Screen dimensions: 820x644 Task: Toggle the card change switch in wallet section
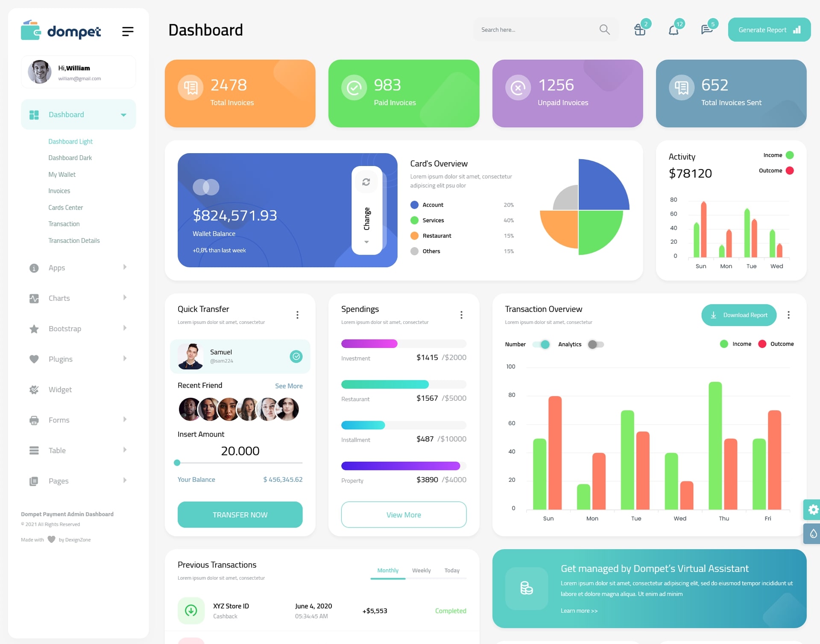tap(366, 209)
